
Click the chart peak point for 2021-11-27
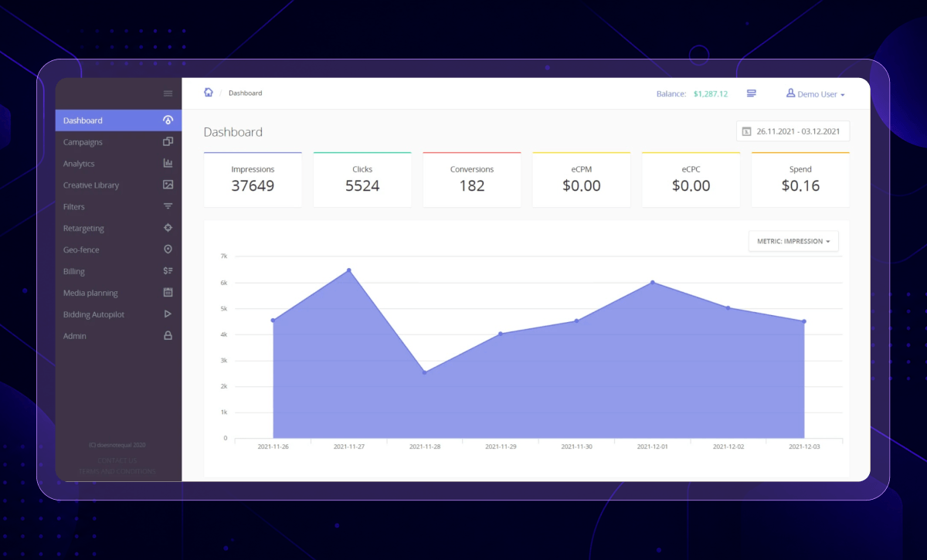click(x=349, y=270)
